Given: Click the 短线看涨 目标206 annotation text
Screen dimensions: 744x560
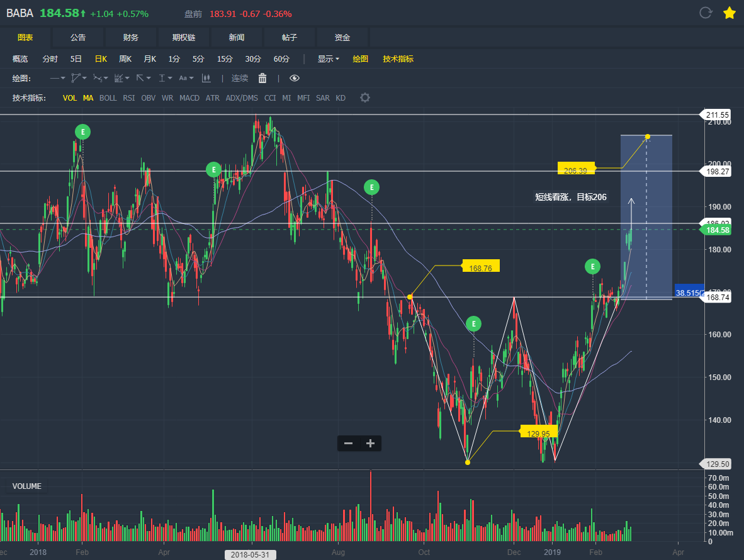Looking at the screenshot, I should (x=571, y=197).
